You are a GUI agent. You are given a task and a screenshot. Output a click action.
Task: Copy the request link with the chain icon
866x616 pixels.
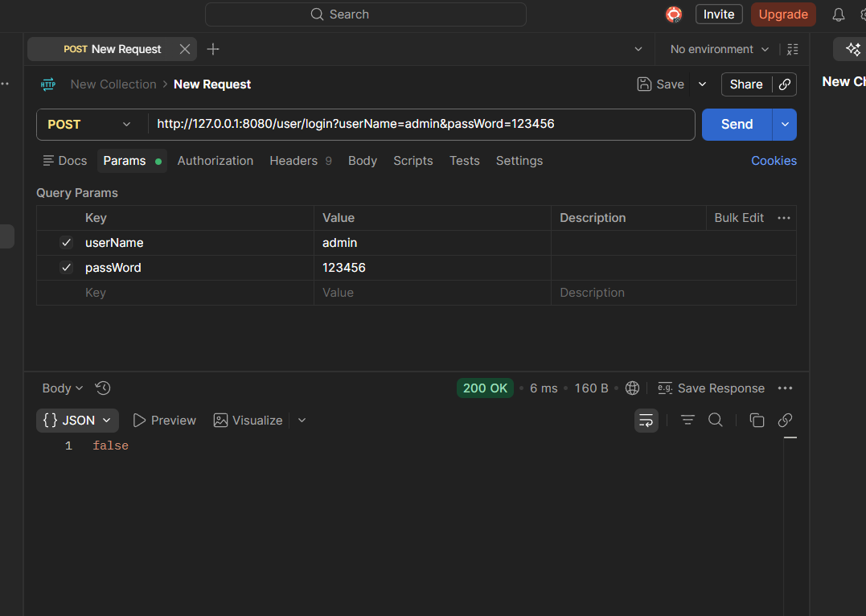click(x=785, y=84)
